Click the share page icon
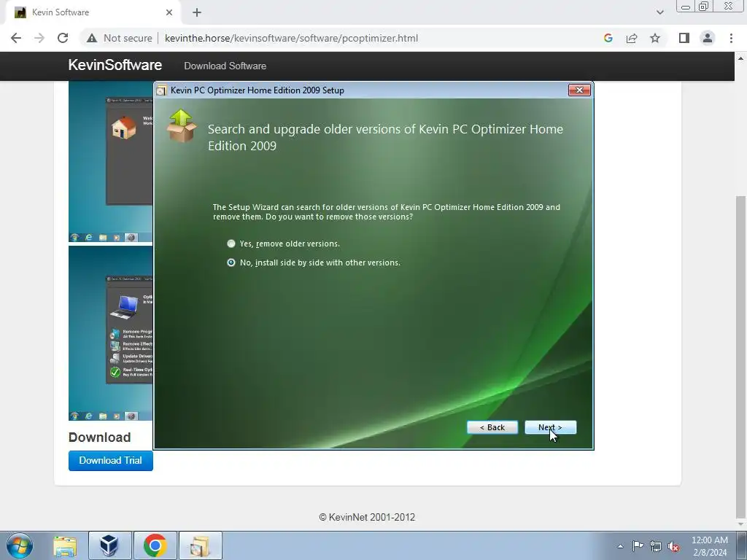This screenshot has width=747, height=560. pos(632,38)
